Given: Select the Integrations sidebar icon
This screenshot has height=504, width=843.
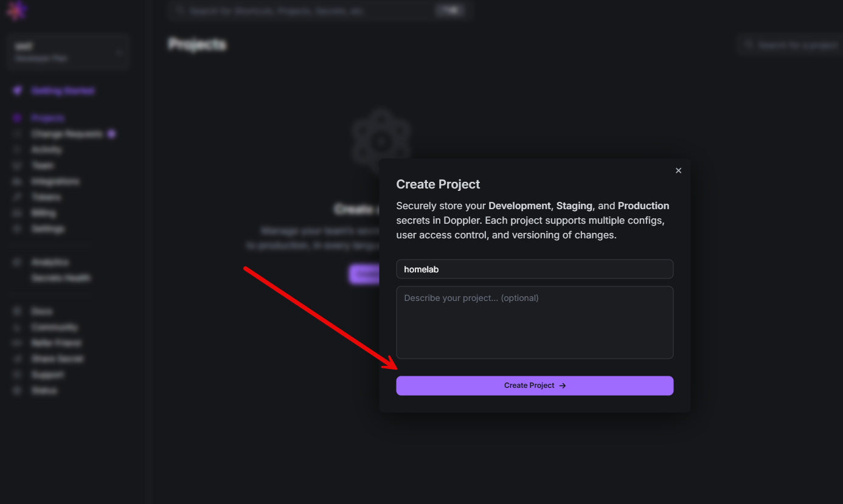Looking at the screenshot, I should [18, 181].
